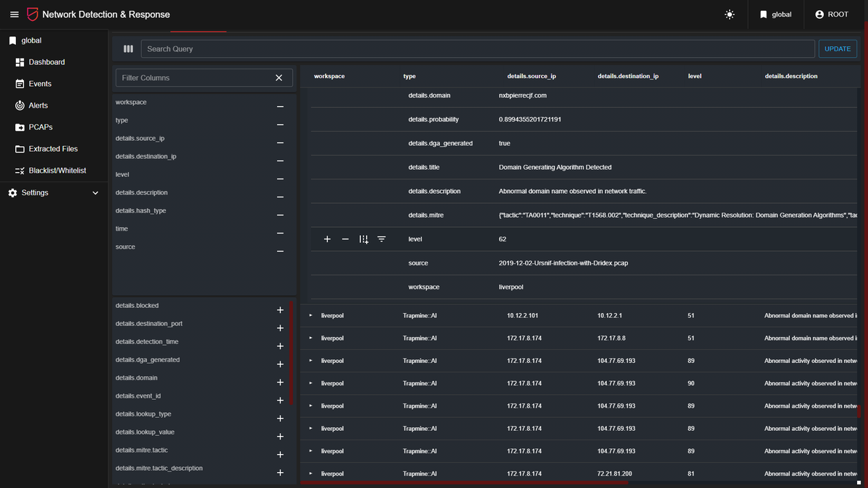Add details.detection_time column with plus
The height and width of the screenshot is (488, 868).
[x=280, y=346]
